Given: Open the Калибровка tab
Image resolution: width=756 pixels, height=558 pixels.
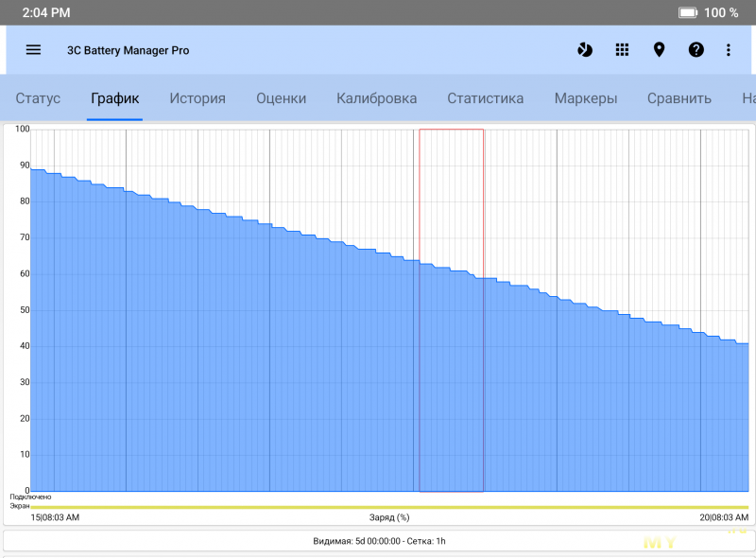Looking at the screenshot, I should [376, 98].
